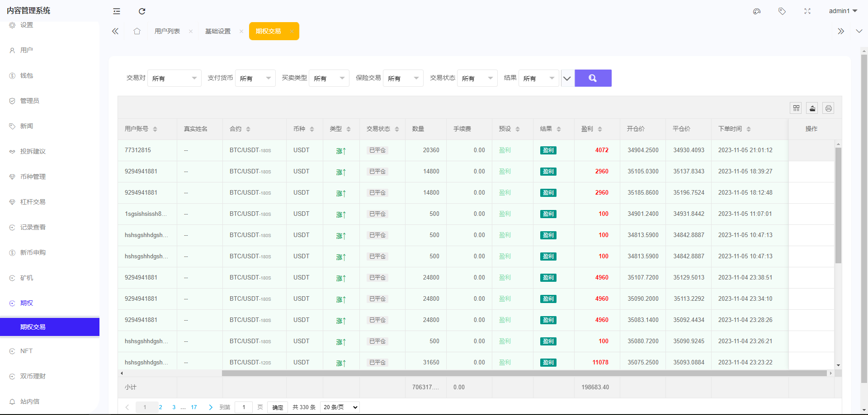The width and height of the screenshot is (868, 415).
Task: Open the 交易对 dropdown
Action: (174, 78)
